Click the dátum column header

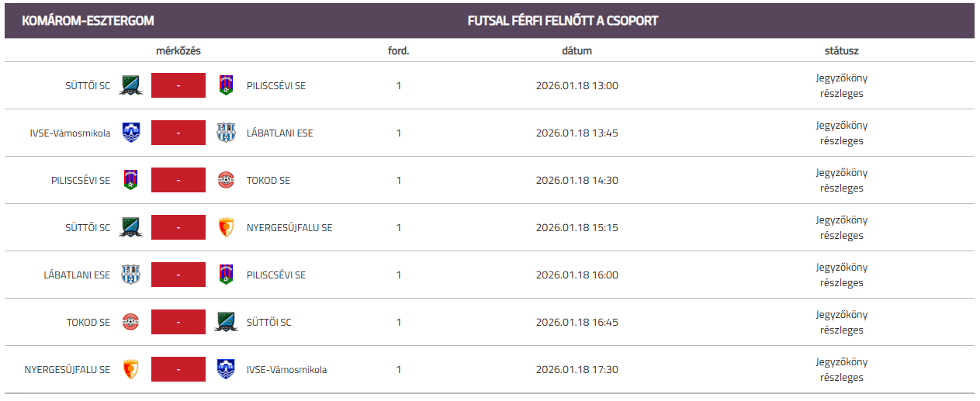click(577, 51)
